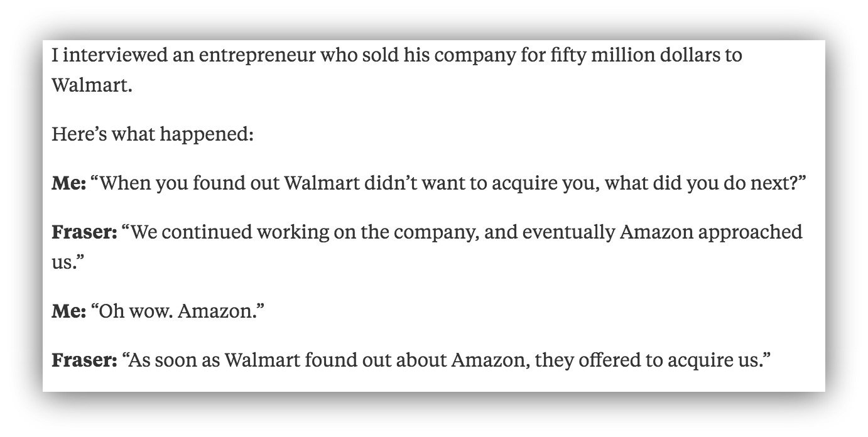Click "Amazon." right after "Oh wow."
The width and height of the screenshot is (868, 437).
(x=217, y=311)
